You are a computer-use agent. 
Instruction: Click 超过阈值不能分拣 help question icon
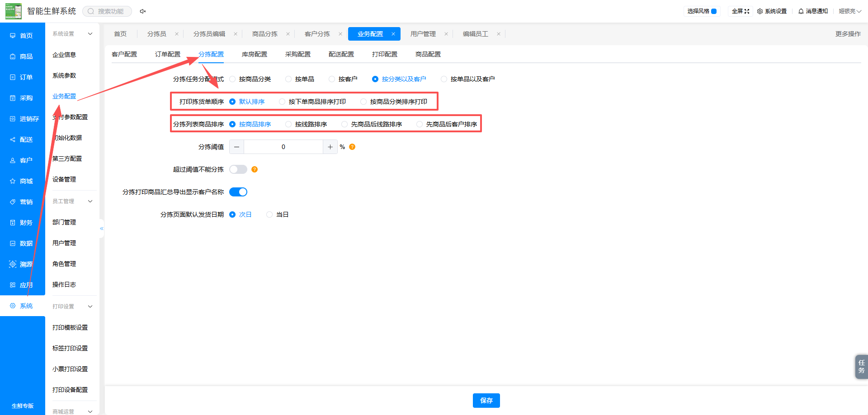pyautogui.click(x=255, y=169)
